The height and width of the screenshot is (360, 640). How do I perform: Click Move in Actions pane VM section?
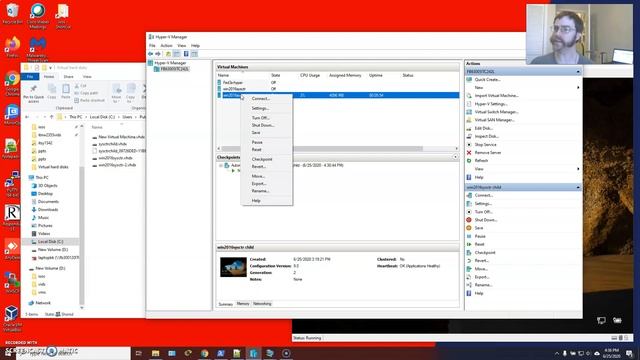[481, 269]
